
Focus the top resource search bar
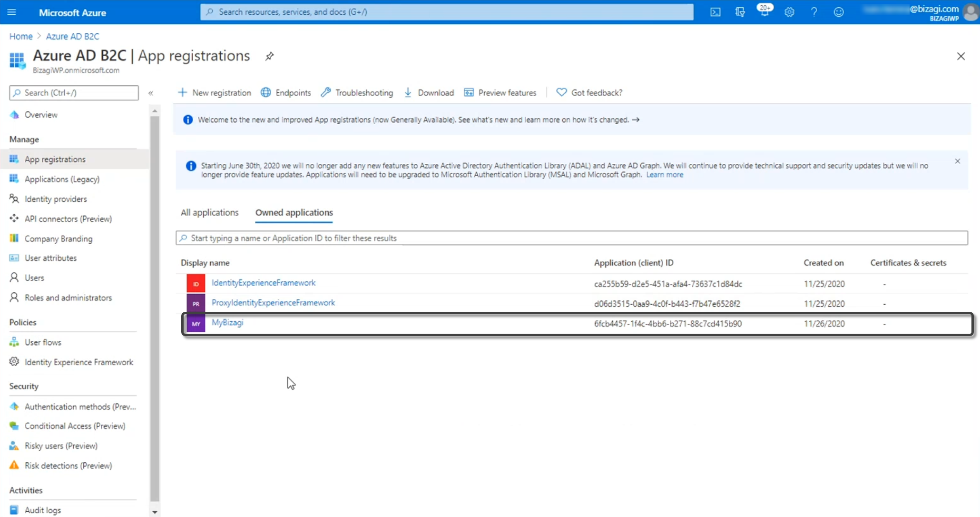click(447, 12)
